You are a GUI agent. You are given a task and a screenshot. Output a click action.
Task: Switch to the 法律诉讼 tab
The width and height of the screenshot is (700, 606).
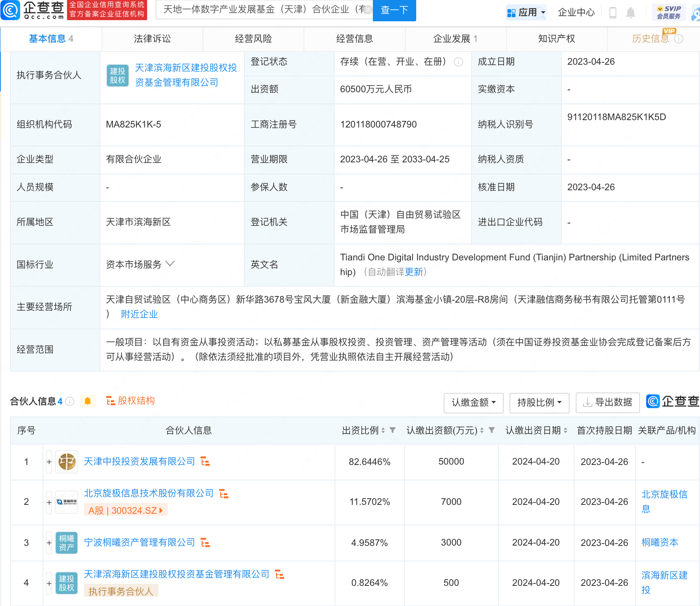(152, 39)
